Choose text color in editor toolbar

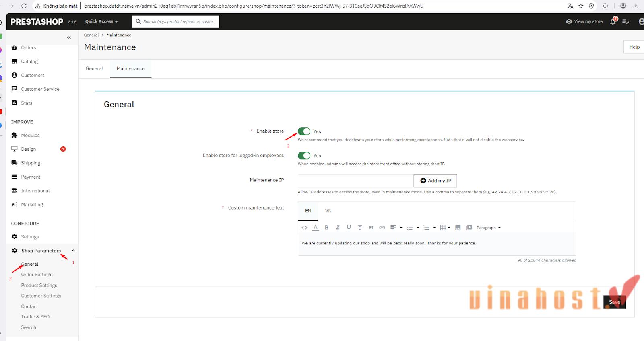click(x=316, y=228)
